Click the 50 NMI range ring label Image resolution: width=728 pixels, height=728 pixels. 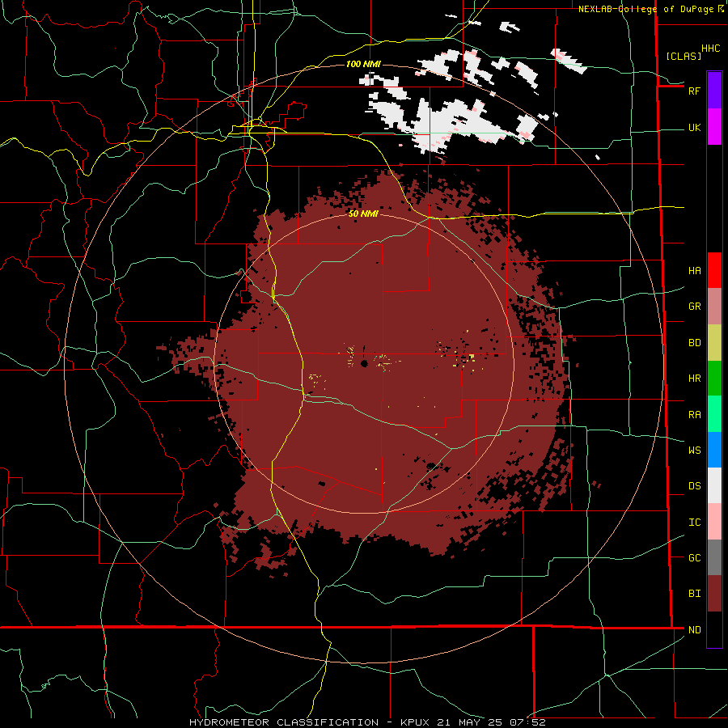pyautogui.click(x=363, y=214)
